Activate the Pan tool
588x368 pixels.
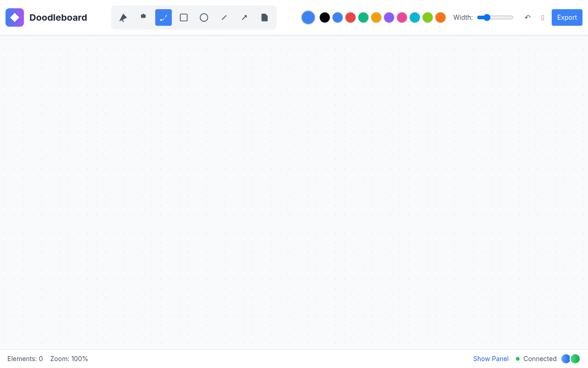tap(143, 17)
